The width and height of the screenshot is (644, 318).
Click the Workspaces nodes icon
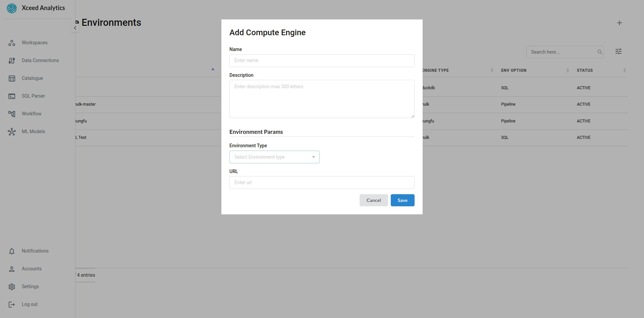12,43
